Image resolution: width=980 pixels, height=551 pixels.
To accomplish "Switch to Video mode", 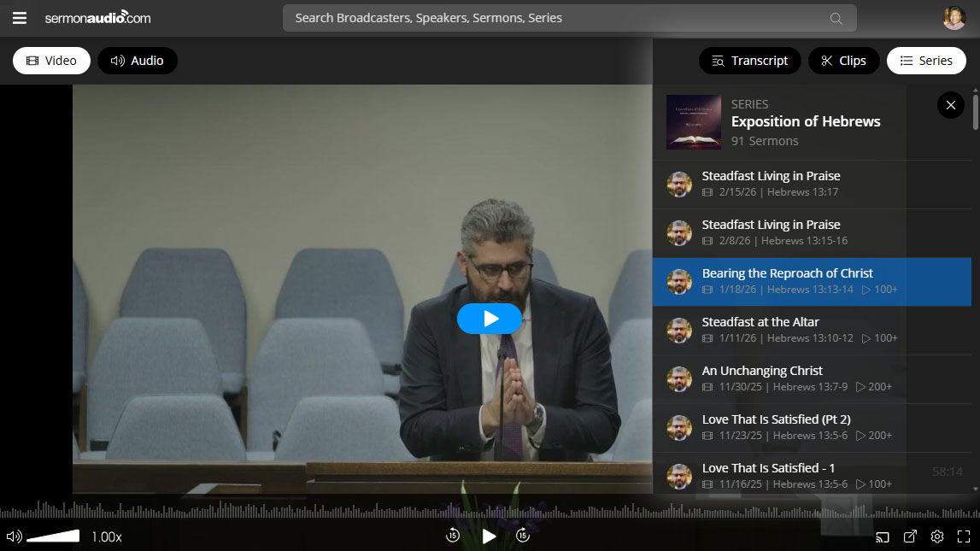I will pyautogui.click(x=51, y=61).
